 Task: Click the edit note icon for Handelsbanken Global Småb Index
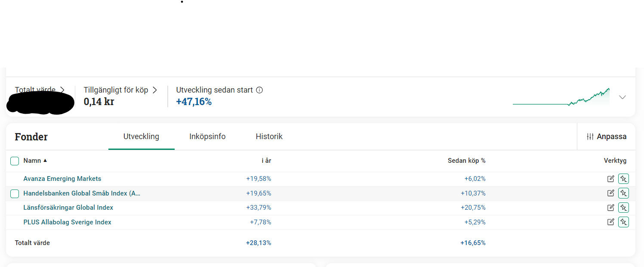(x=610, y=193)
